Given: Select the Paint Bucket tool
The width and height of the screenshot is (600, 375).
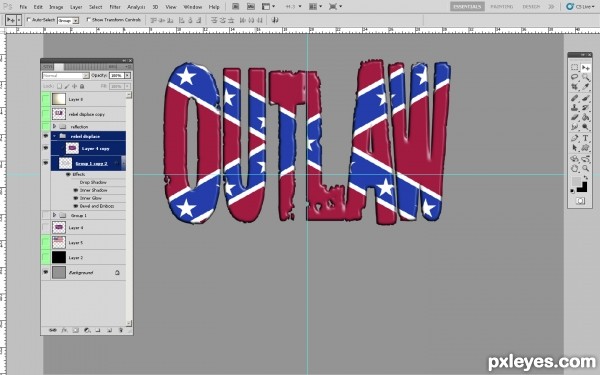Looking at the screenshot, I should click(x=585, y=117).
